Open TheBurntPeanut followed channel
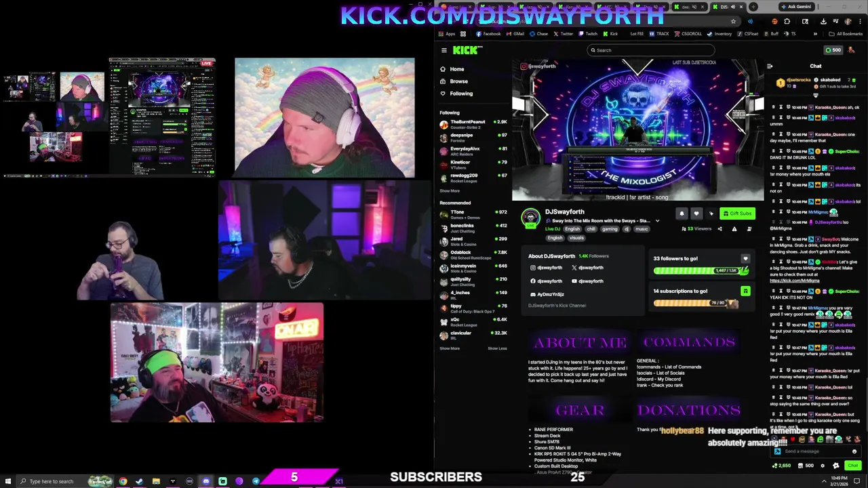 point(473,125)
